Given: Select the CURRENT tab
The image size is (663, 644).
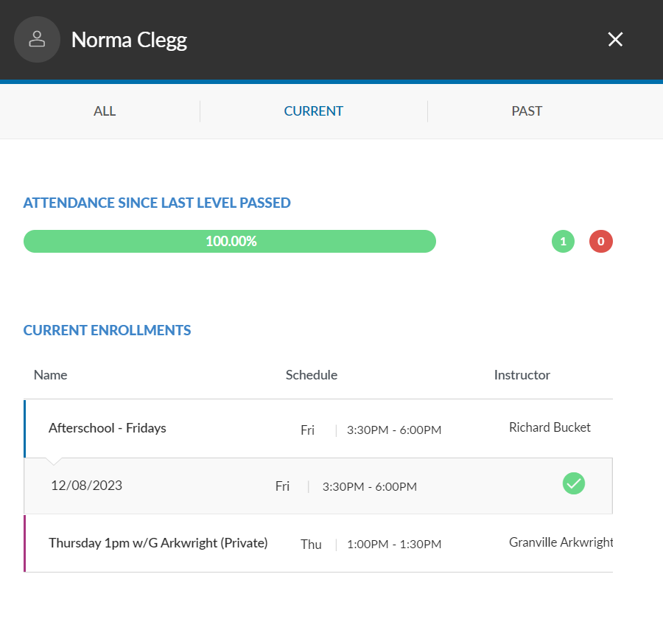Looking at the screenshot, I should point(313,111).
